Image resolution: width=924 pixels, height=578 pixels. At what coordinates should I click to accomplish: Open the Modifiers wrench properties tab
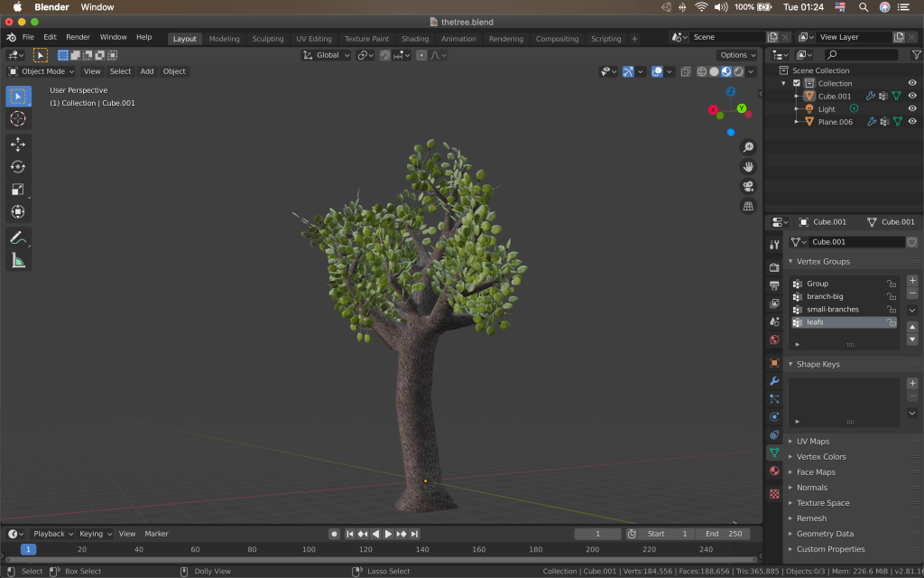pos(774,381)
